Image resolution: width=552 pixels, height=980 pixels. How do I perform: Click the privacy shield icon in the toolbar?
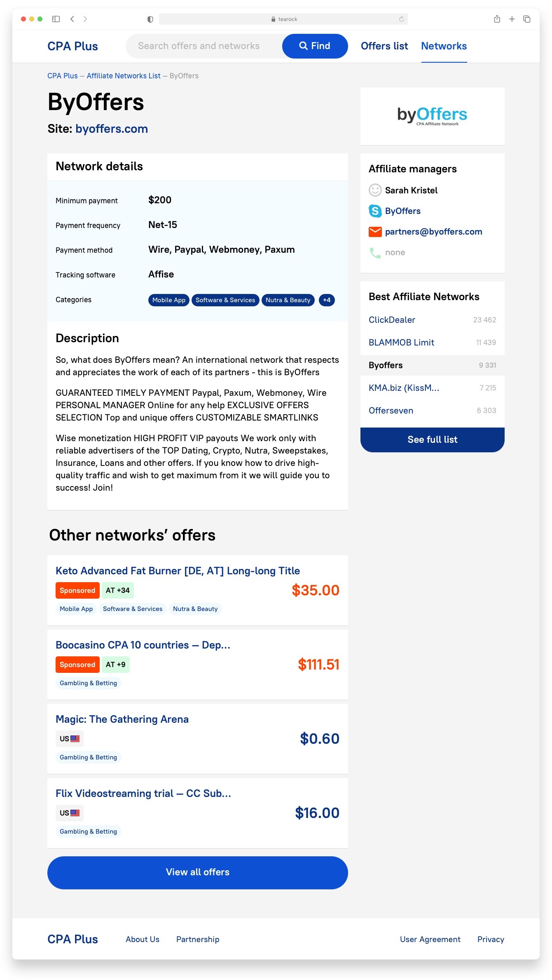point(150,19)
